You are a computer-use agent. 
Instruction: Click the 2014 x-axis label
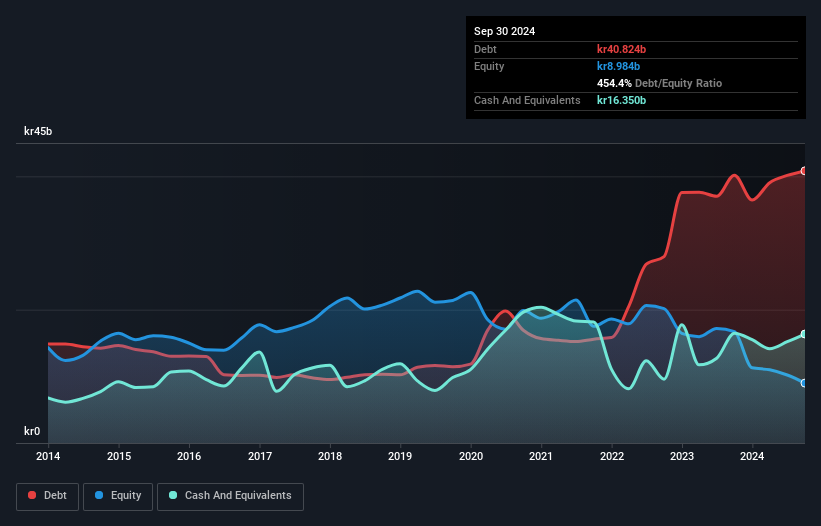click(48, 456)
